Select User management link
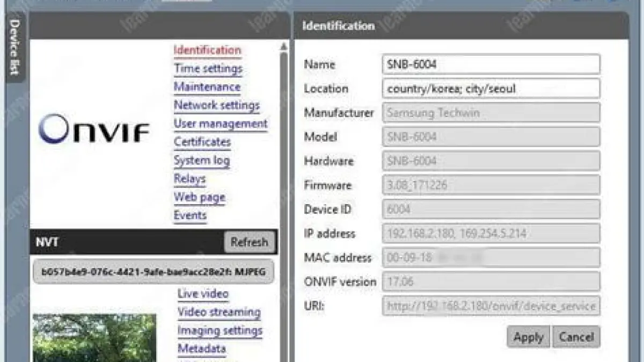This screenshot has height=362, width=644. point(220,124)
